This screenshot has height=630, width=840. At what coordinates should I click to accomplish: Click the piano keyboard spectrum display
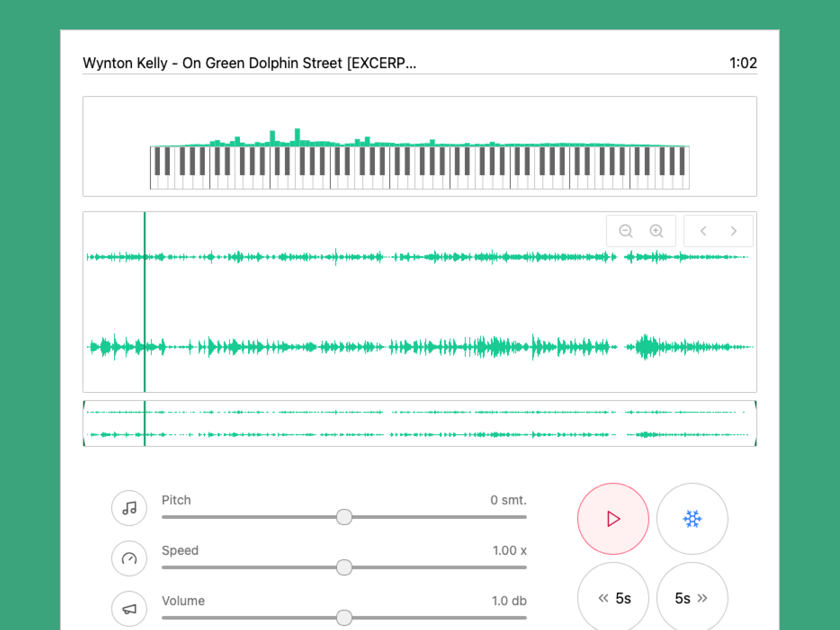[x=420, y=167]
